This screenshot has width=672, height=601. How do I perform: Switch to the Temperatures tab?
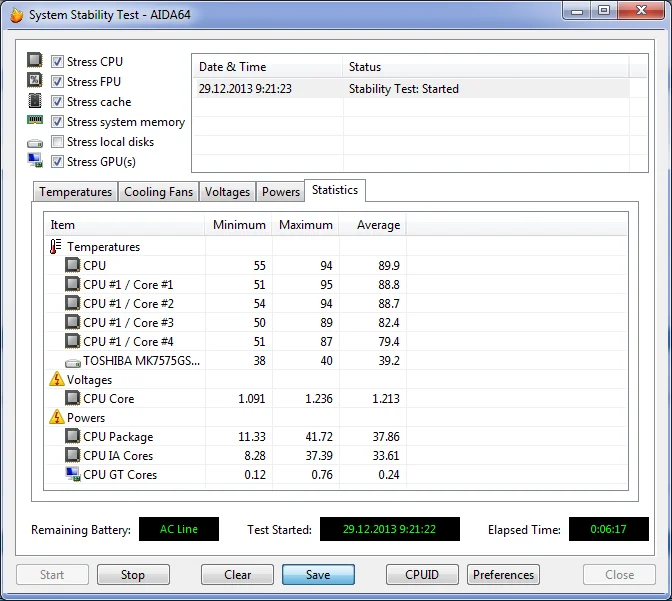75,192
